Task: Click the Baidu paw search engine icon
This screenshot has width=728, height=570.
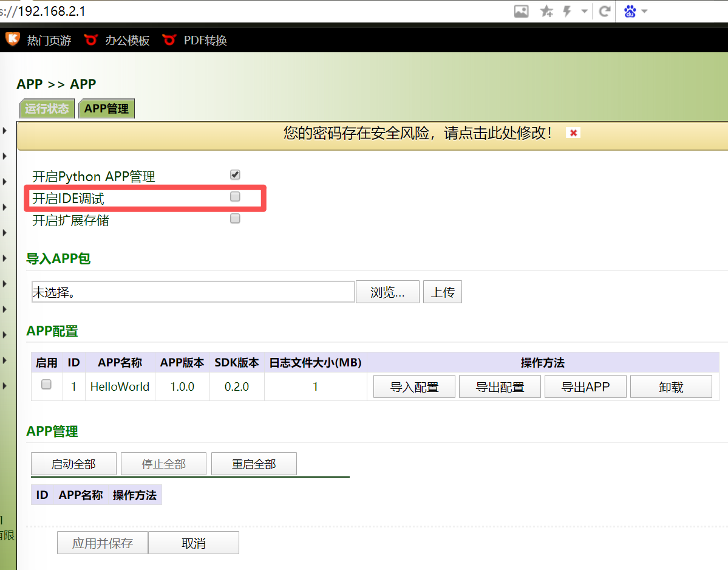Action: click(x=630, y=11)
